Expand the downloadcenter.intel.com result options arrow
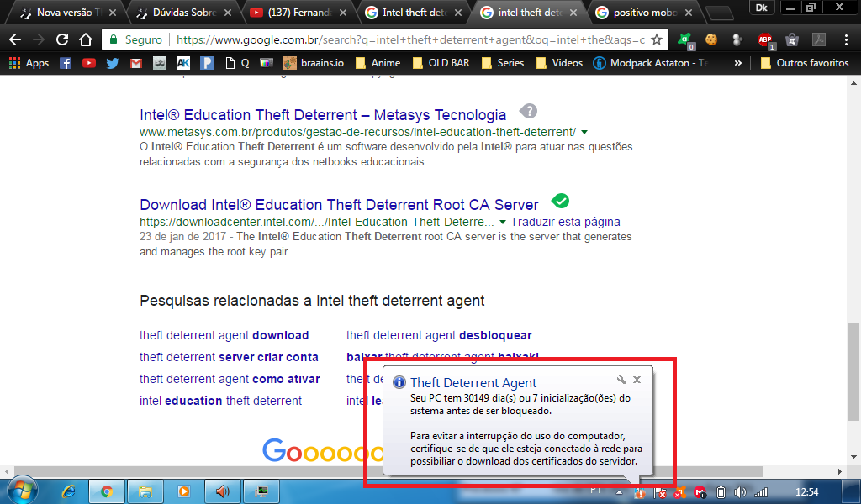Screen dimensions: 861x504 [502, 222]
